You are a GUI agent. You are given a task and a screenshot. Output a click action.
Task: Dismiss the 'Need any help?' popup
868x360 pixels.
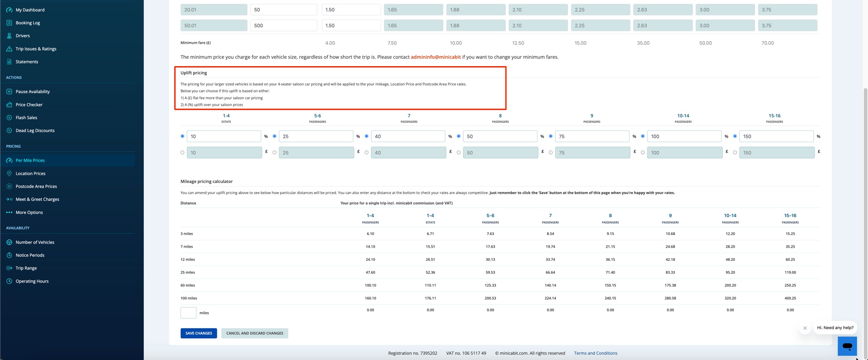coord(805,328)
